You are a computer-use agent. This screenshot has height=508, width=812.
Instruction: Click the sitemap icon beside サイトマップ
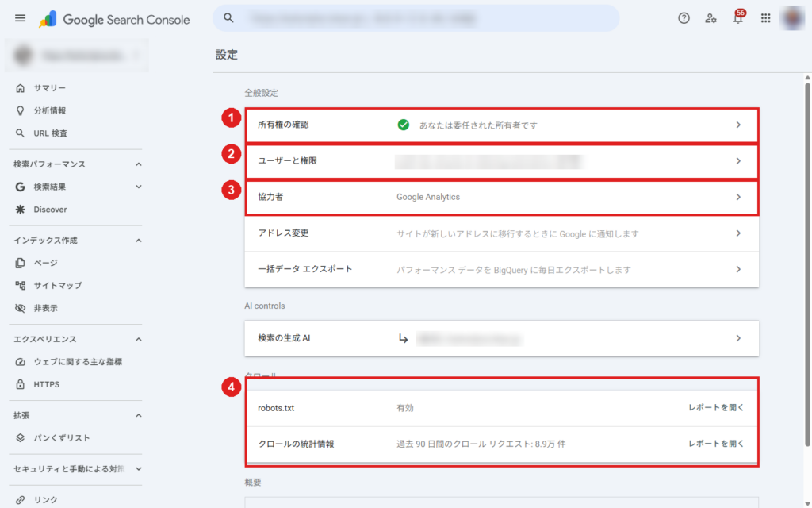tap(20, 285)
